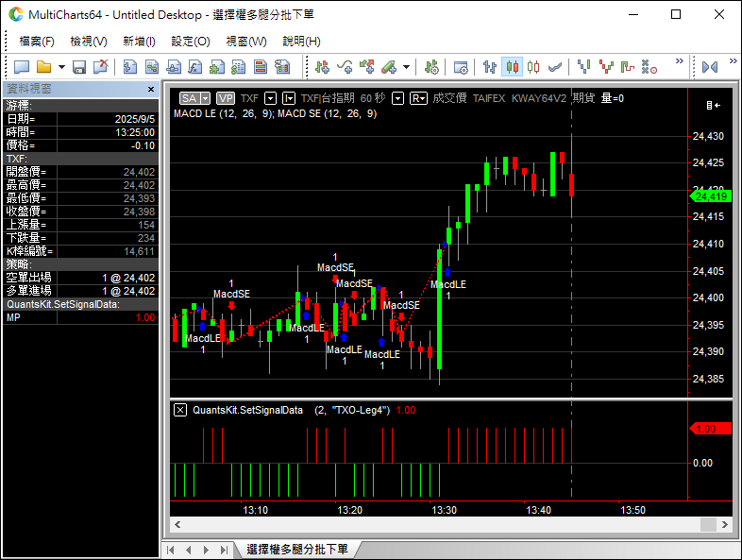Open the R dropdown on chart status line
Viewport: 742px width, 560px height.
coord(418,98)
